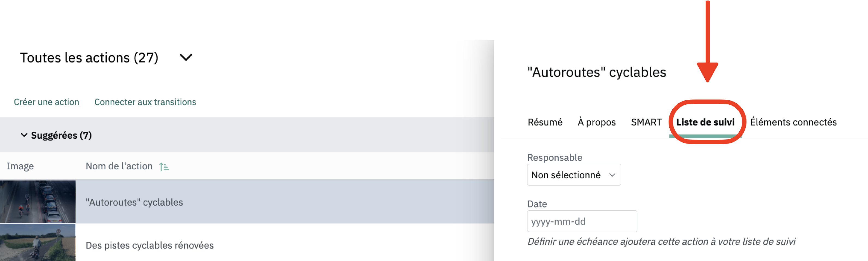Open the Éléments connectés tab

(793, 122)
